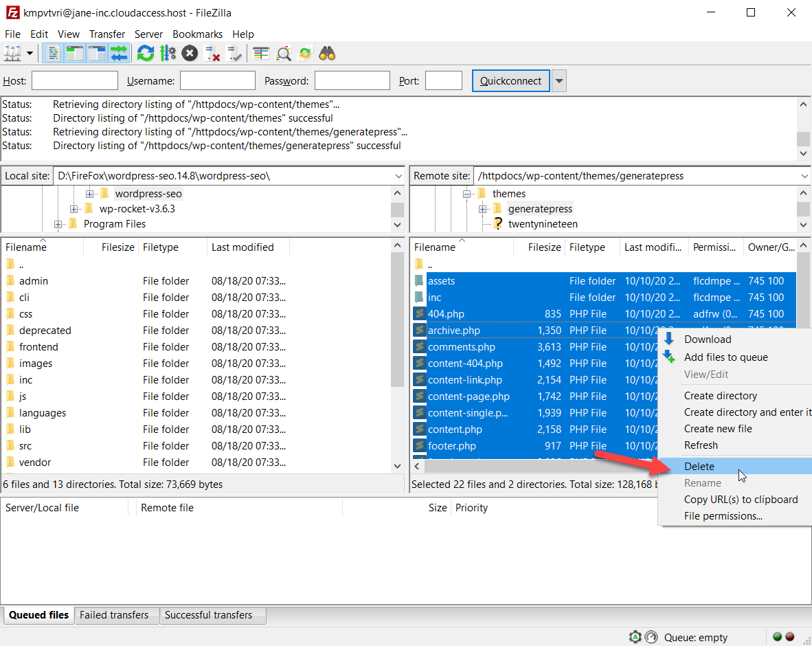The image size is (812, 646).
Task: Toggle transfer queue display
Action: pyautogui.click(x=119, y=53)
